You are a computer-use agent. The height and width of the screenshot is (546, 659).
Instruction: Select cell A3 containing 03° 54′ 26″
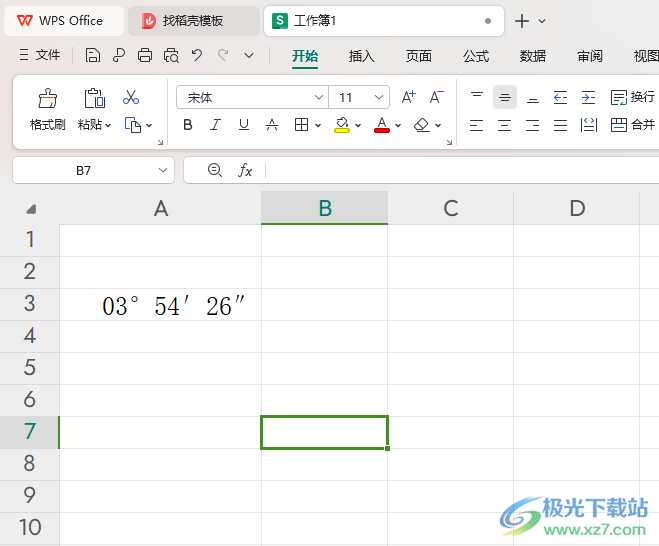point(161,305)
